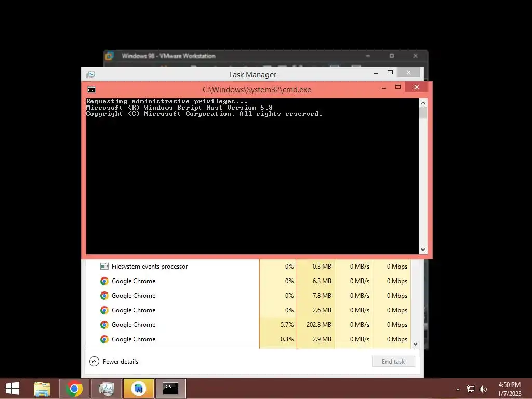
Task: Click the VMware Workstation window icon
Action: point(109,56)
